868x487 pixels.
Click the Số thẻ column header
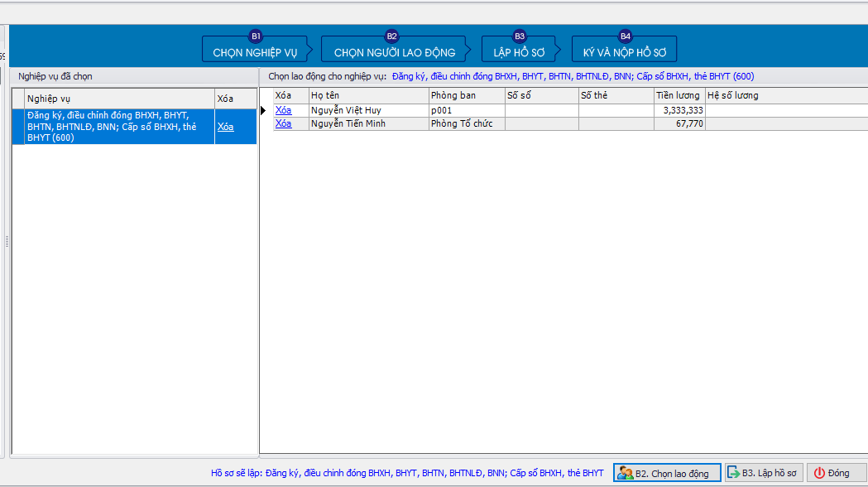(616, 95)
